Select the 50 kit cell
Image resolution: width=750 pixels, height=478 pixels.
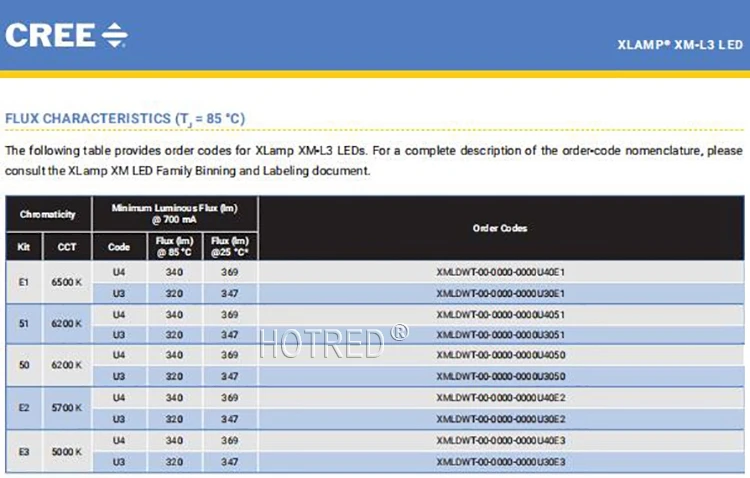click(24, 365)
